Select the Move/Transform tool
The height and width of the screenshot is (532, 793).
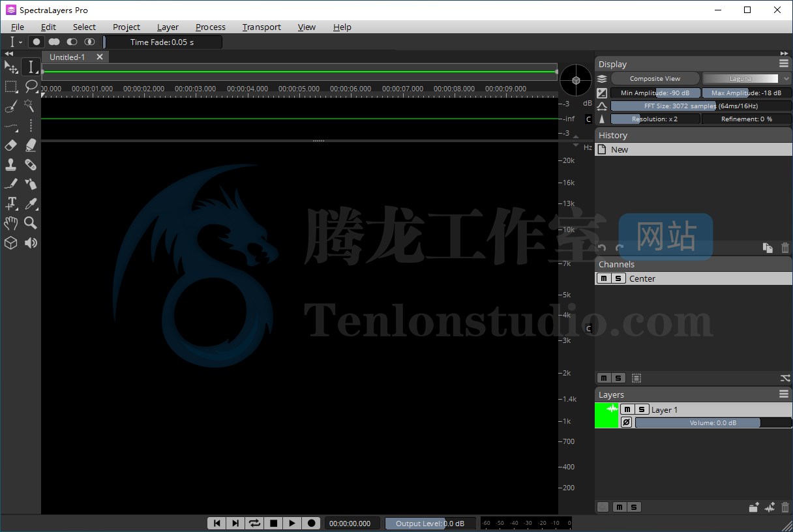point(11,67)
